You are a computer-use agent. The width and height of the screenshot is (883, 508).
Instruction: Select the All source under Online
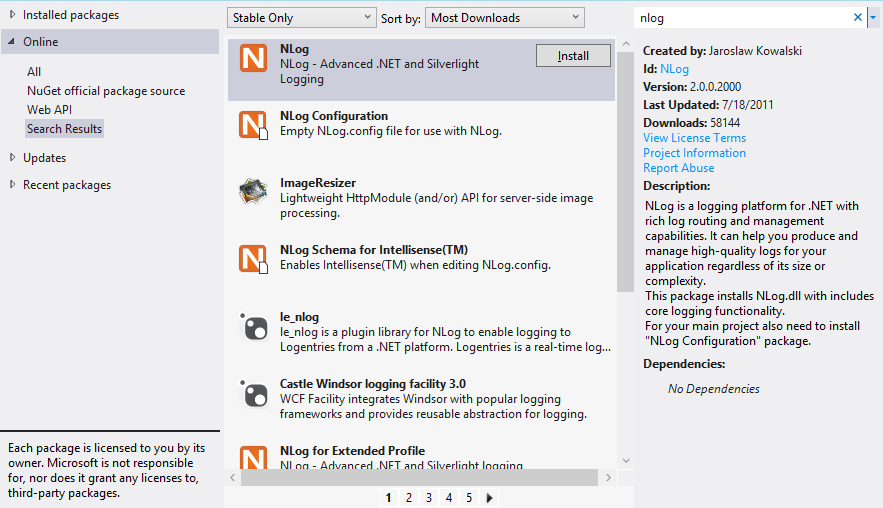(x=34, y=72)
